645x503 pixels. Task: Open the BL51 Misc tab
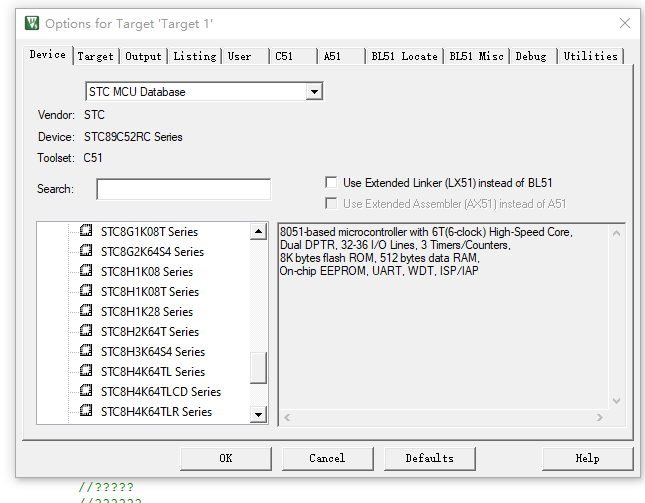(x=476, y=56)
